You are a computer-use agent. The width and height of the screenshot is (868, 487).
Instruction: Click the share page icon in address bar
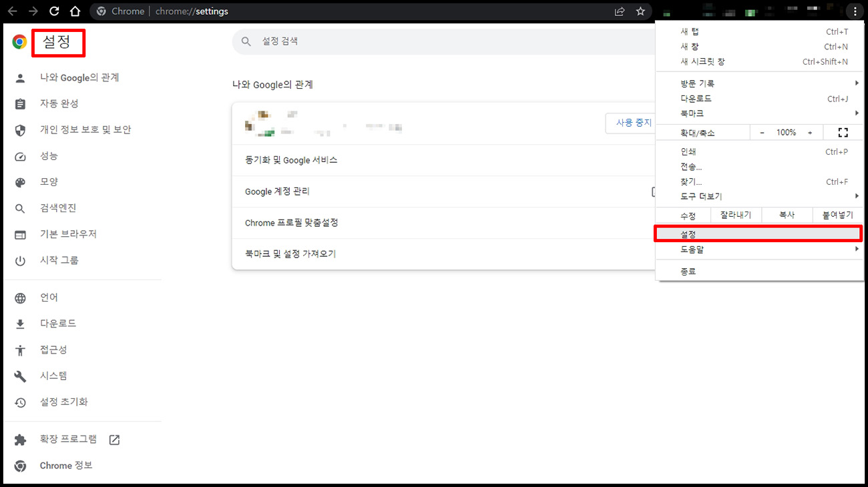pos(620,11)
